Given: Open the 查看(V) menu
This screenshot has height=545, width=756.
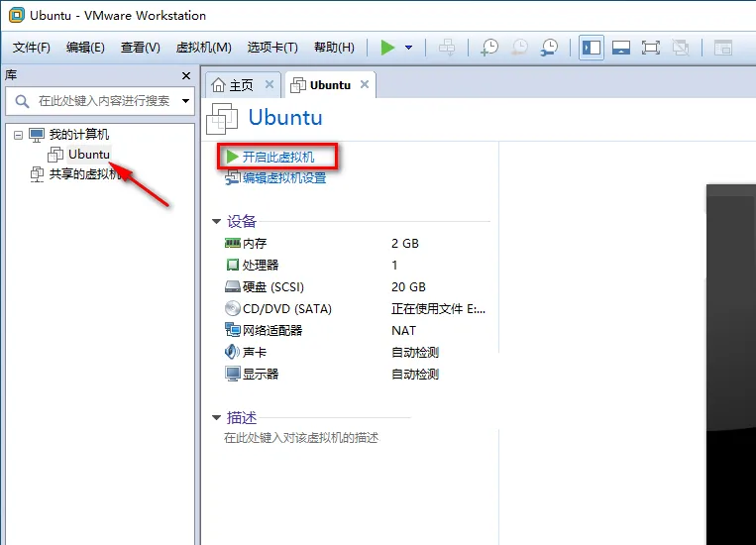Looking at the screenshot, I should click(141, 48).
